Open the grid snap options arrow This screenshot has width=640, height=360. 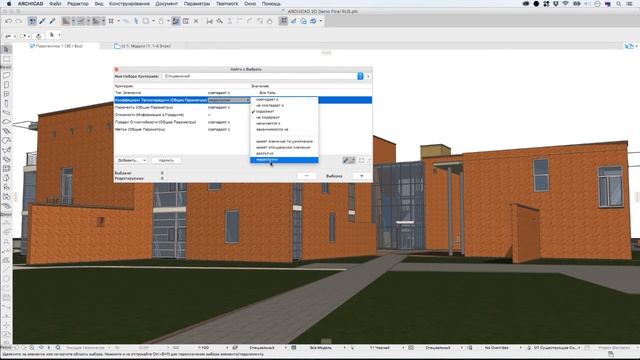pos(118,21)
